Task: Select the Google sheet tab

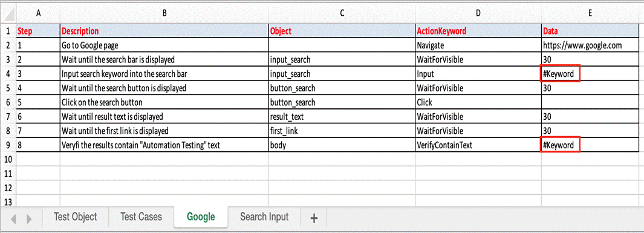Action: (x=201, y=217)
